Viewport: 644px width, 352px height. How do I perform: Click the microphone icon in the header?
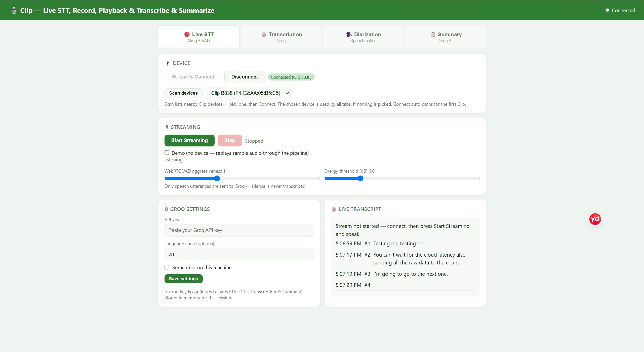point(14,10)
